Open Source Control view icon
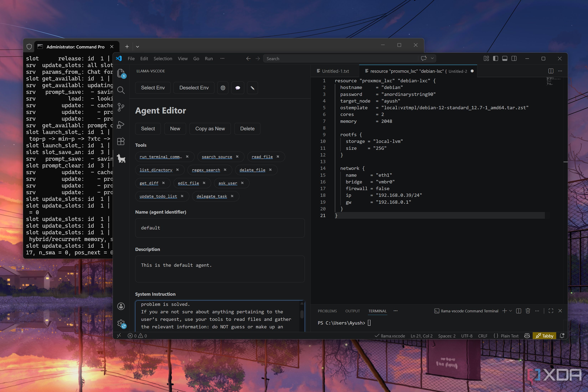 (x=121, y=107)
